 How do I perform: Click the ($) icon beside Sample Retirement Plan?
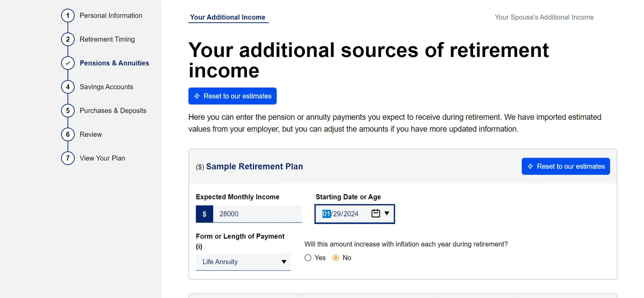pos(199,167)
